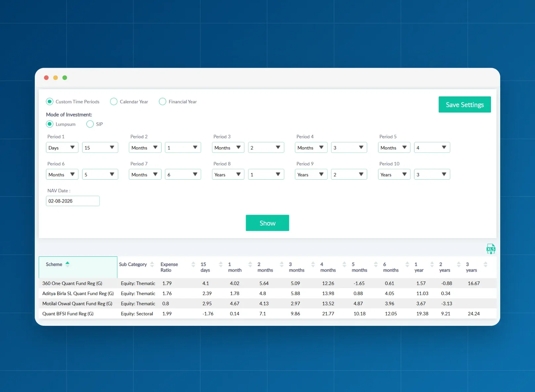Screen dimensions: 535x392
Task: Sort the 3 years column
Action: 485,264
